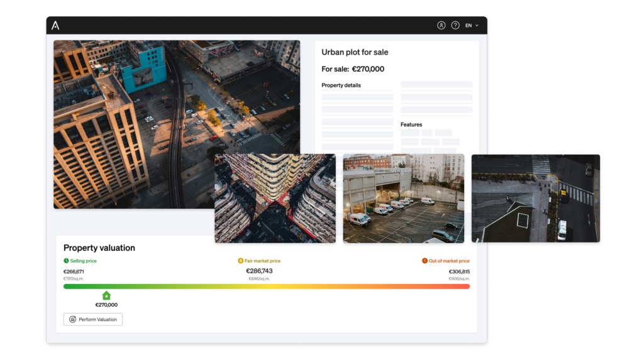Select the application logo in the top bar
The image size is (644, 362).
coord(57,25)
